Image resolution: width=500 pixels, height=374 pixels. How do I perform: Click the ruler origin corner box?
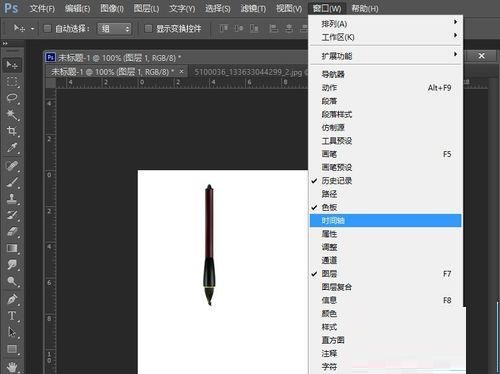[51, 83]
